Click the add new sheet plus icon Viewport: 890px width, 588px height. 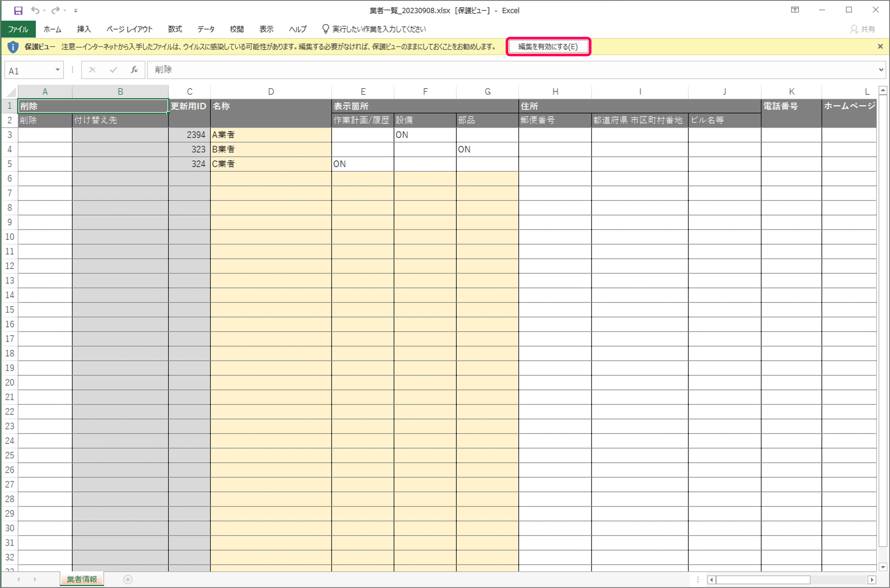pos(128,579)
